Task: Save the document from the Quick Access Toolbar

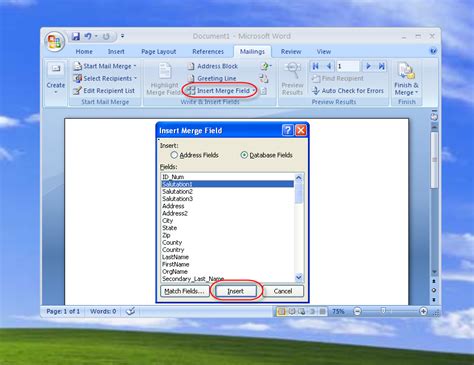Action: [76, 36]
